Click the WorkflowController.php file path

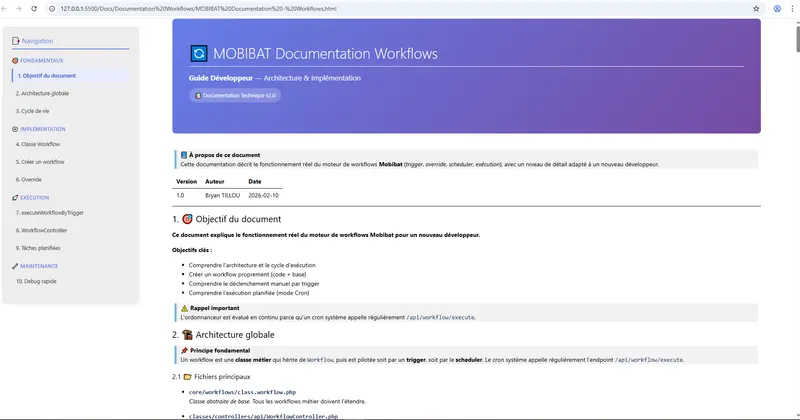(x=263, y=416)
